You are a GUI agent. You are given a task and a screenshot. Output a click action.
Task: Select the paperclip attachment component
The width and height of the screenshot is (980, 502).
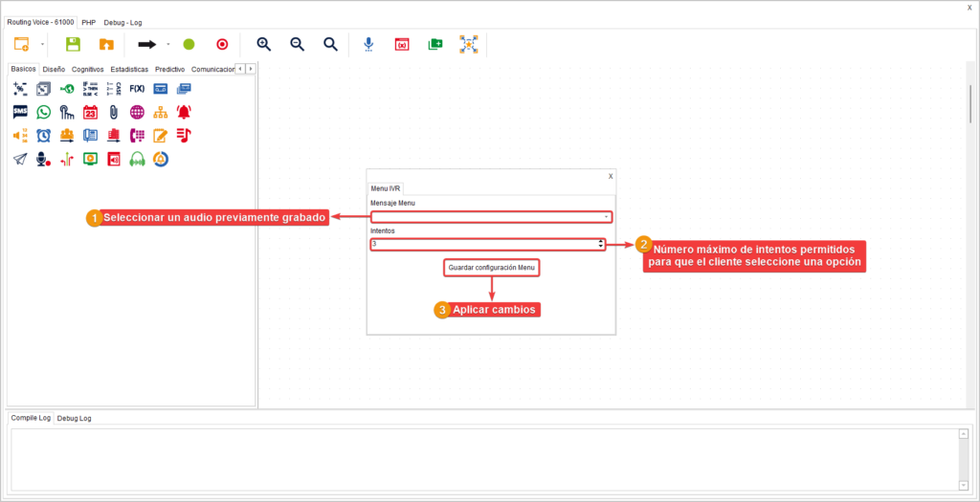[x=114, y=113]
